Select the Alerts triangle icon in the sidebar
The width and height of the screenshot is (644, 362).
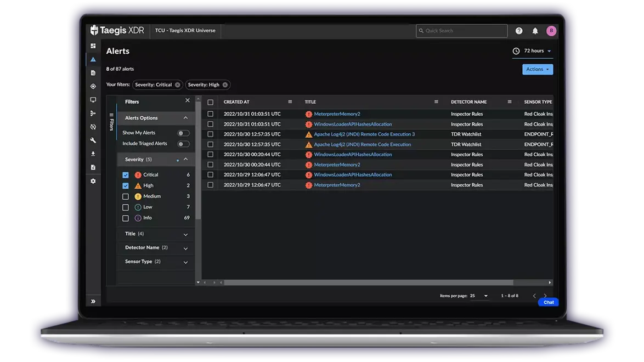click(x=93, y=60)
